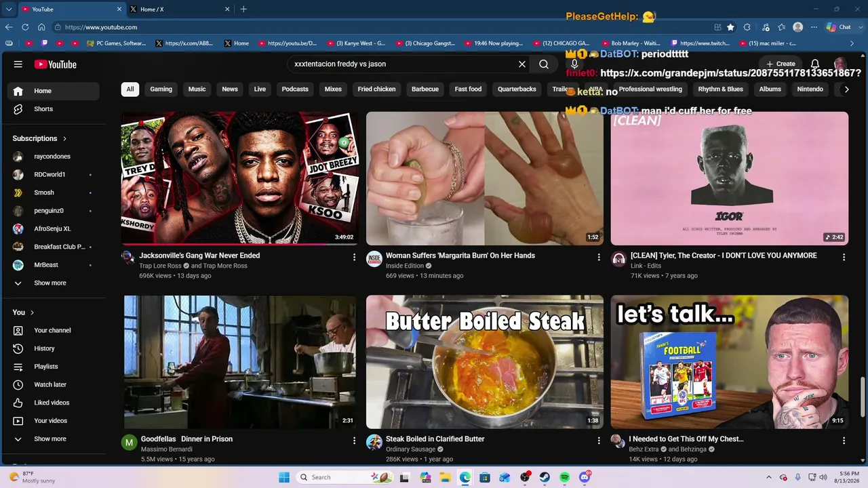Show next category chips with the arrow
Screen dimensions: 868x488
click(x=846, y=89)
